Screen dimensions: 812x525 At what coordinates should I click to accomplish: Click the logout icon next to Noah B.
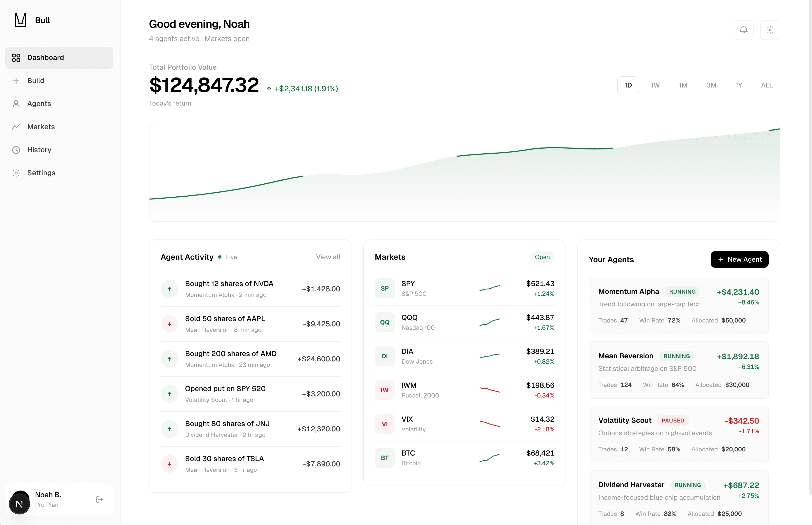tap(99, 499)
